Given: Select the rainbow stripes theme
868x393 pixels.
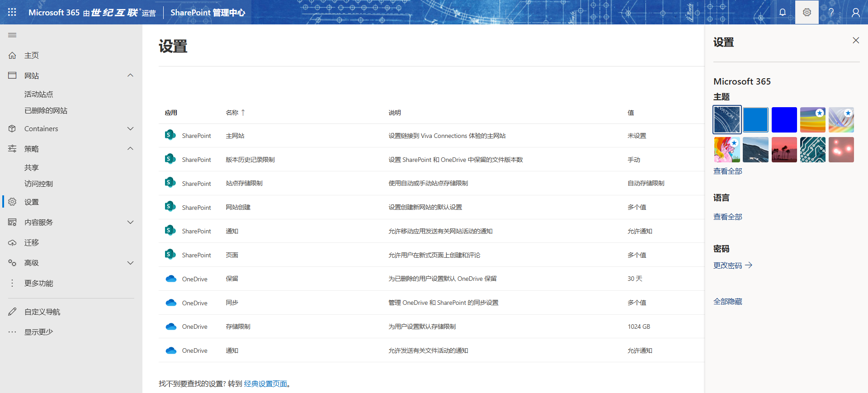Looking at the screenshot, I should pyautogui.click(x=812, y=120).
